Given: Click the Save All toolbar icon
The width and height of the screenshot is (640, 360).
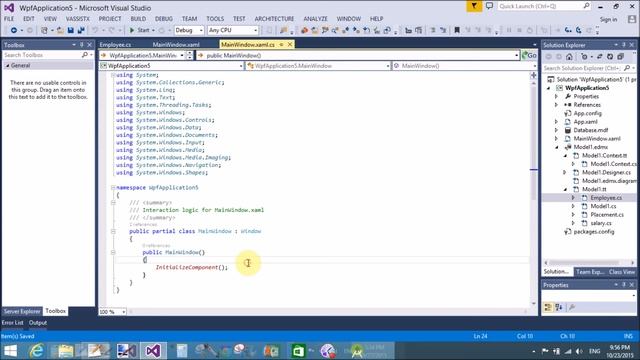Looking at the screenshot, I should [x=81, y=30].
